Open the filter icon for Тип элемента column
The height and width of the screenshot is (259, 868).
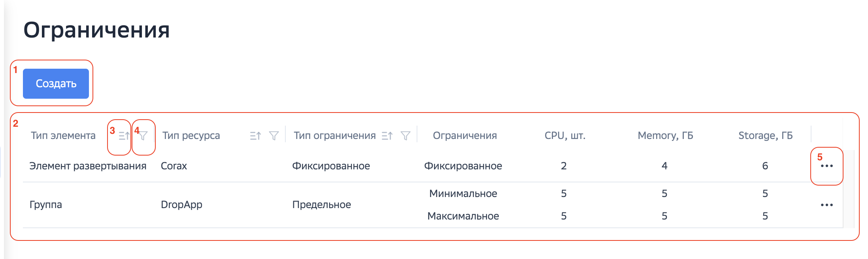(x=144, y=136)
